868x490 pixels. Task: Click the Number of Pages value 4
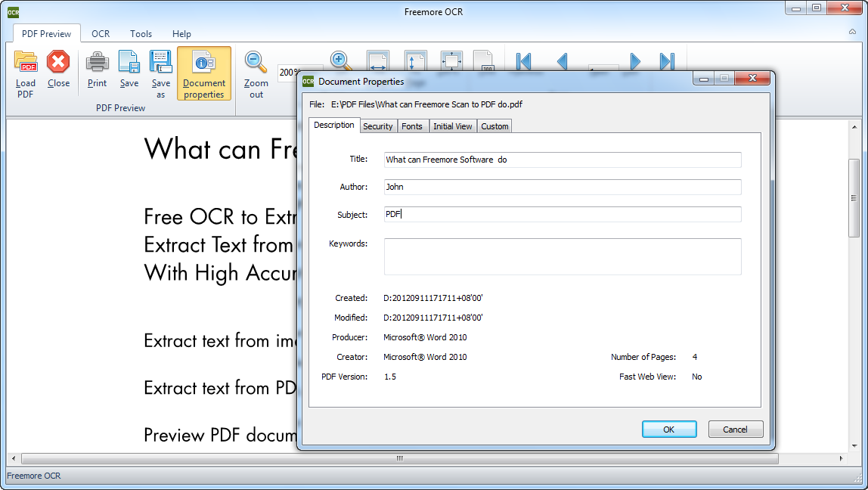coord(695,357)
